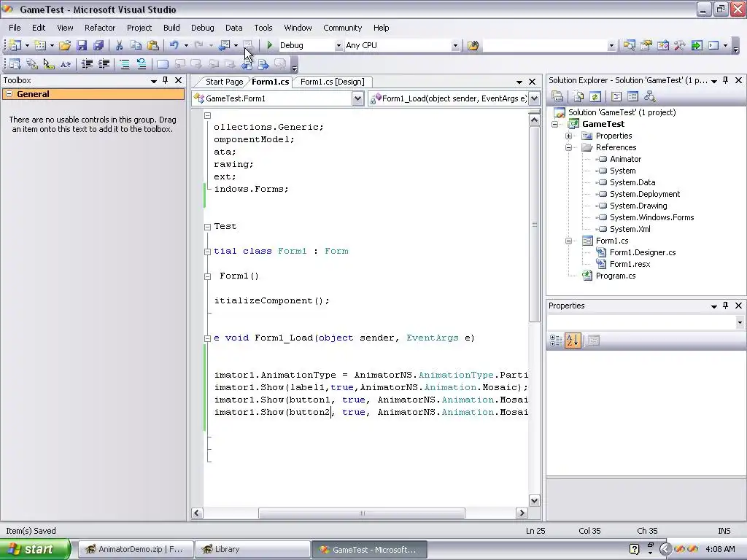Select Form1.Designer.cs in Solution Explorer
The image size is (747, 560).
(x=642, y=252)
